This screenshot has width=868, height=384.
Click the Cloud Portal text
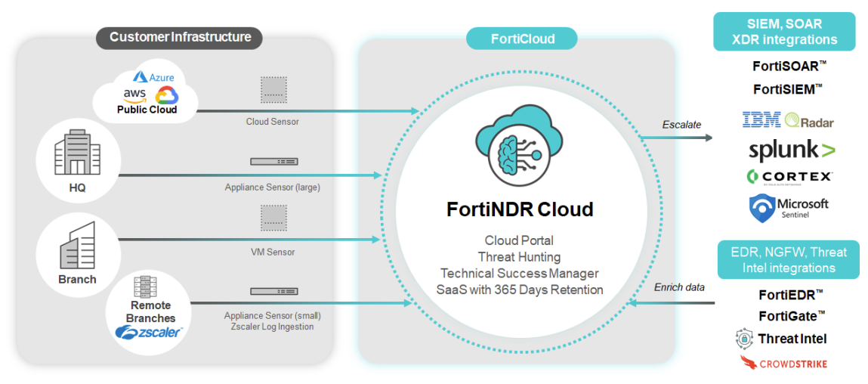519,241
